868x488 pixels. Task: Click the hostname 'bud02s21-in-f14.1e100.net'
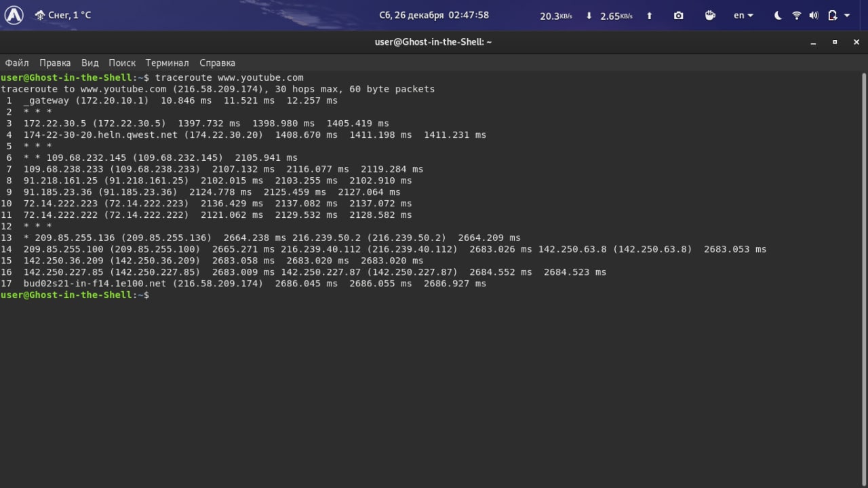click(94, 284)
